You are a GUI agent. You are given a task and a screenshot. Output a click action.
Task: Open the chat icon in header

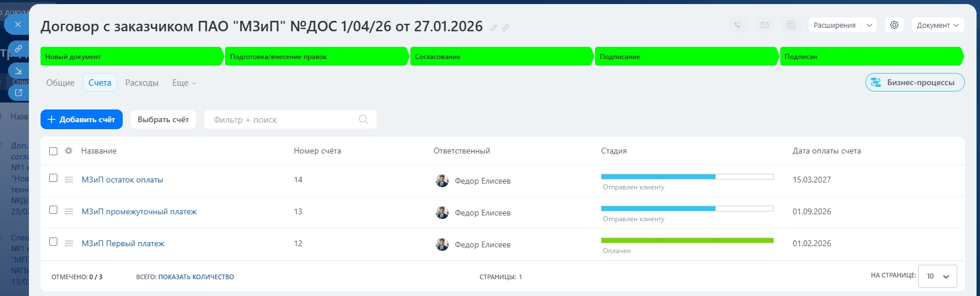pyautogui.click(x=791, y=25)
